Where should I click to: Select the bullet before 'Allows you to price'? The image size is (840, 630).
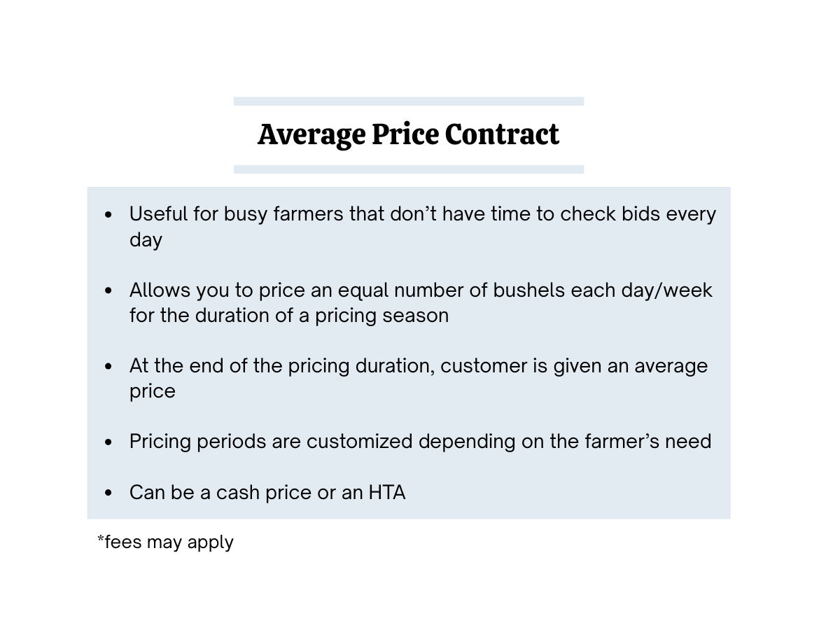click(108, 290)
